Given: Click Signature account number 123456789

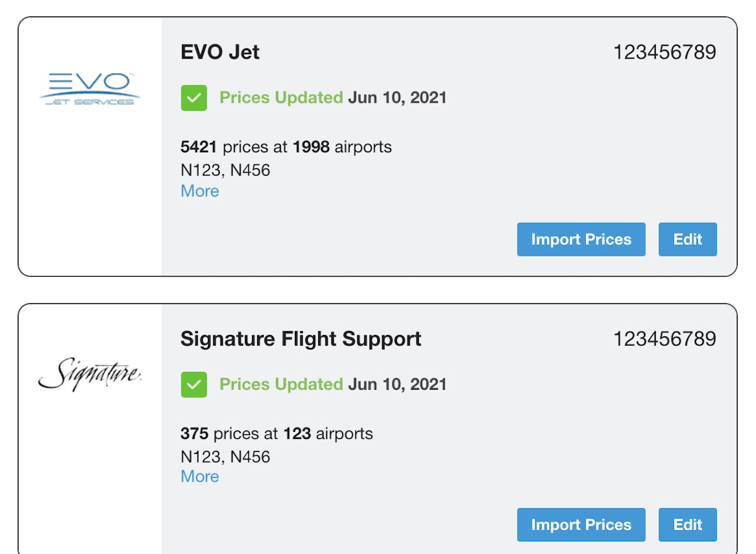Looking at the screenshot, I should (665, 339).
